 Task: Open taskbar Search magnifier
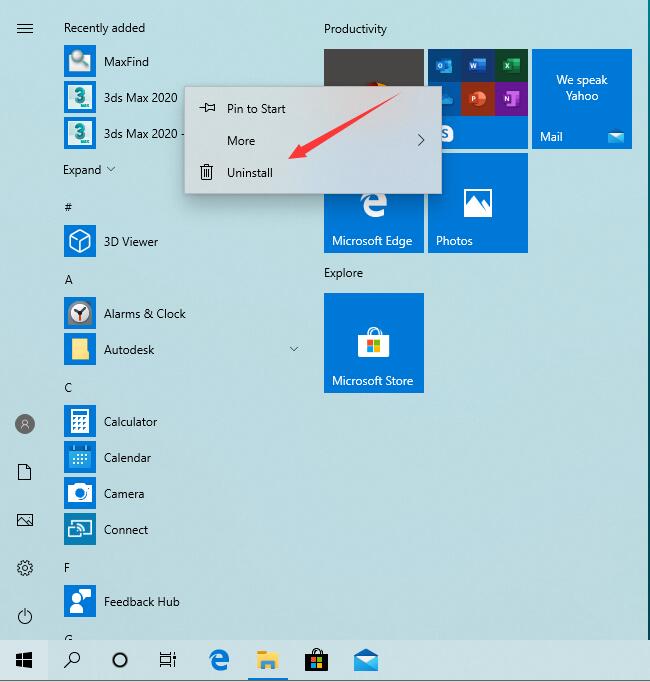pos(72,660)
